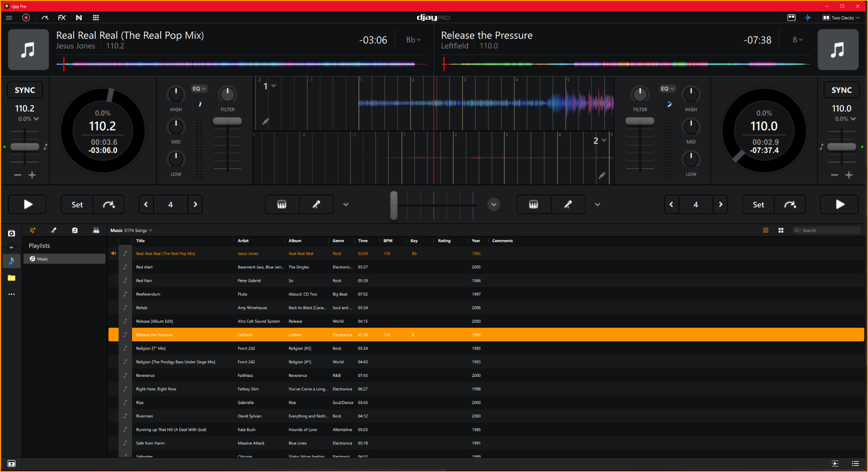Click the library Search field
868x472 pixels.
click(827, 230)
